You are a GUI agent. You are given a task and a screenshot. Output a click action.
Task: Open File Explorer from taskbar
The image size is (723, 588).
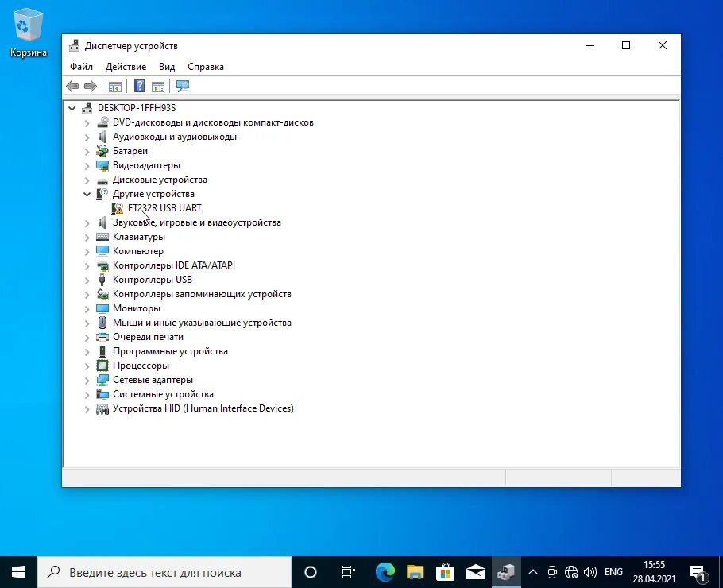tap(416, 572)
